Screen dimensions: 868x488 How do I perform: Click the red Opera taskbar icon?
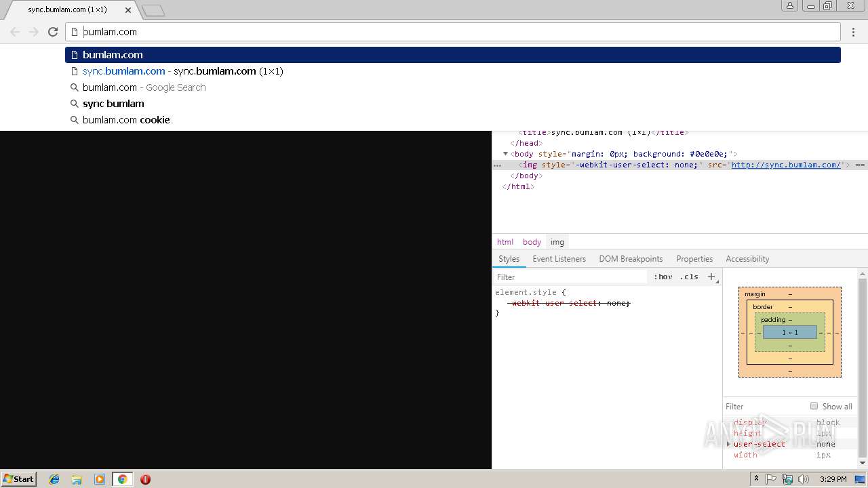(x=145, y=479)
